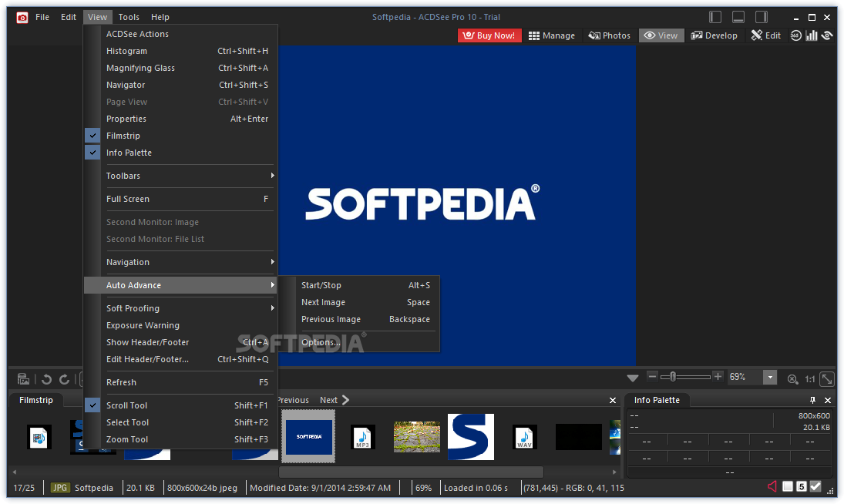
Task: Click the external editor icon in the bottom toolbar
Action: click(x=23, y=379)
